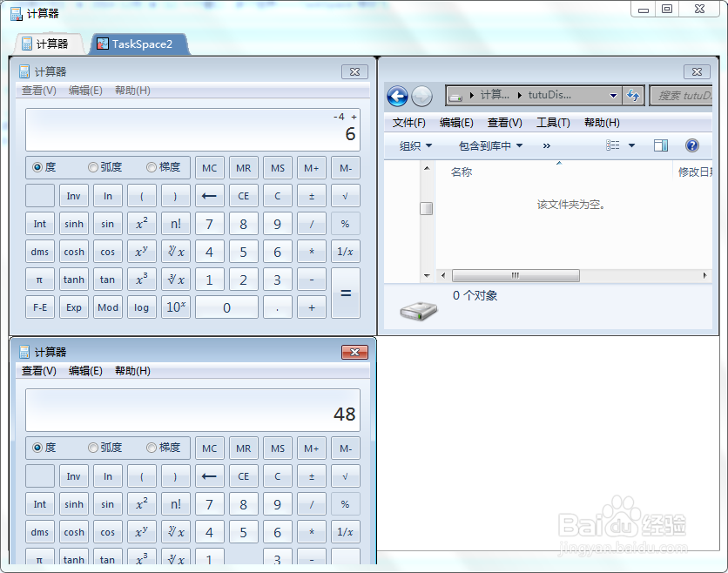728x573 pixels.
Task: Open 查看(V) menu in top calculator
Action: tap(39, 91)
